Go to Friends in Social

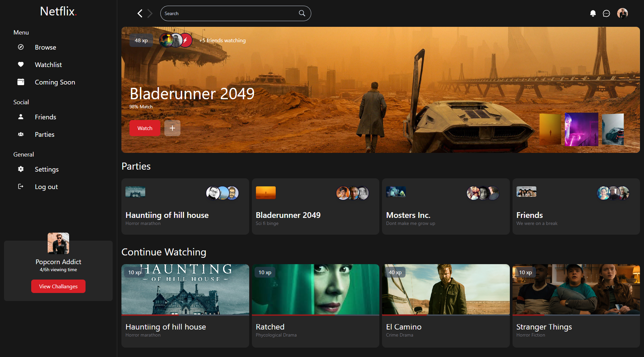[45, 117]
